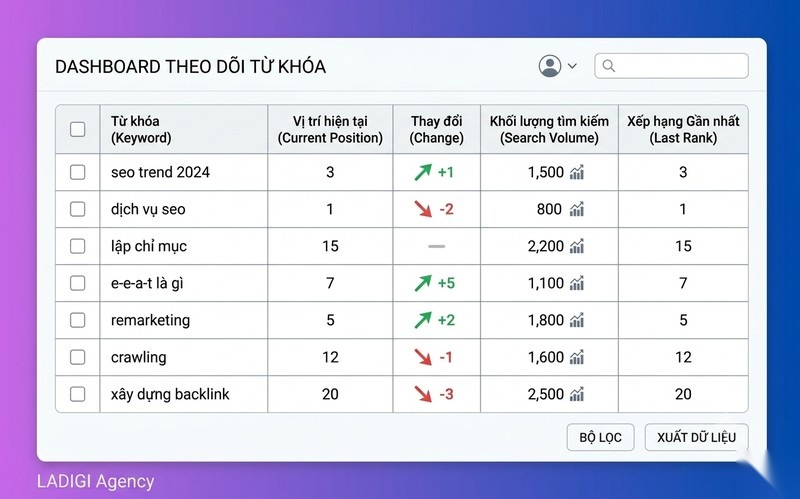View chart icon next to 2,200 volume
This screenshot has width=800, height=499.
577,246
